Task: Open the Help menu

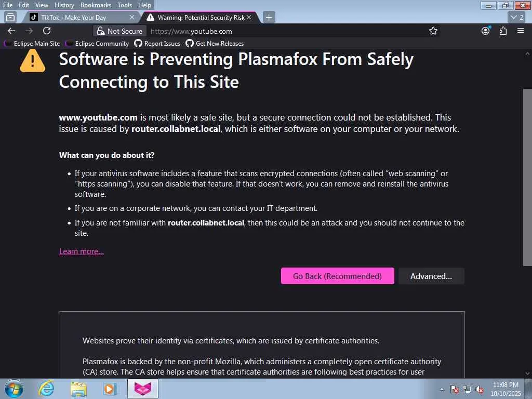Action: coord(144,5)
